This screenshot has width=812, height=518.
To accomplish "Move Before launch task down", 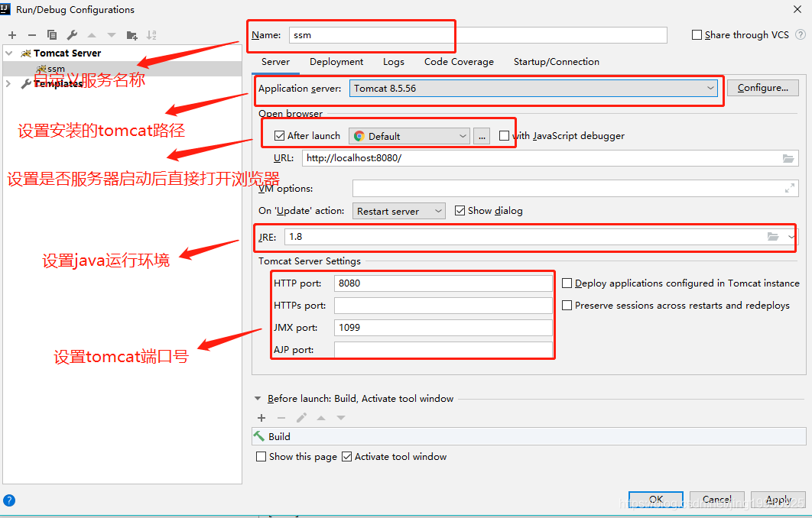I will coord(341,418).
